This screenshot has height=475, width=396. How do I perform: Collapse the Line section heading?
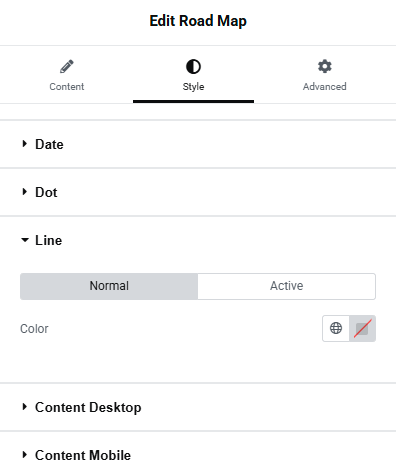49,240
